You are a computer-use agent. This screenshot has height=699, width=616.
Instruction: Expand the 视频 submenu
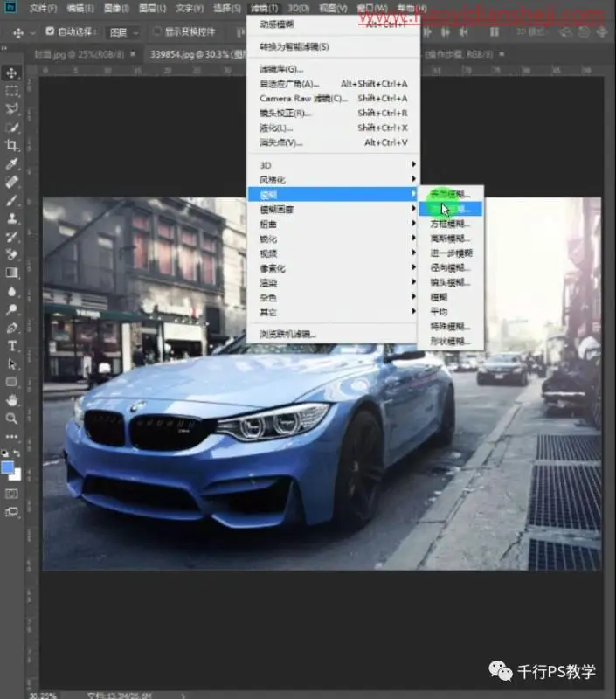coord(333,253)
